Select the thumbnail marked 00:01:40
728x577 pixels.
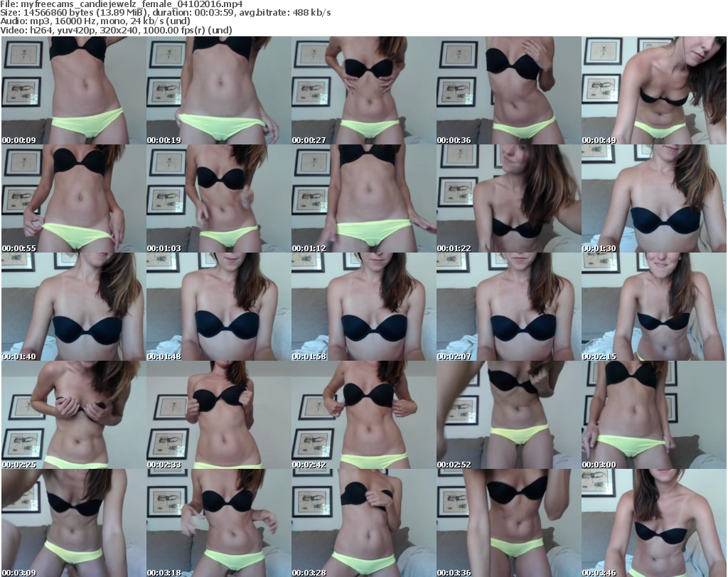73,307
